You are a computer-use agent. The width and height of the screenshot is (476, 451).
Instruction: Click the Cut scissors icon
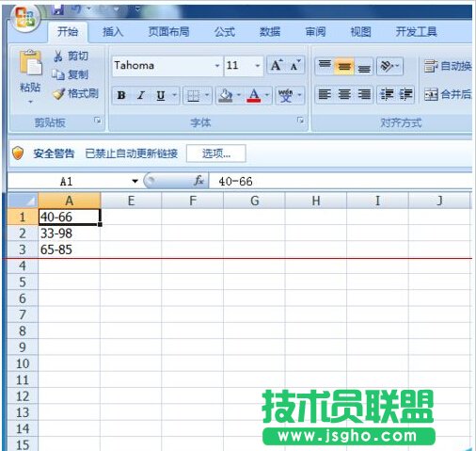pyautogui.click(x=58, y=56)
